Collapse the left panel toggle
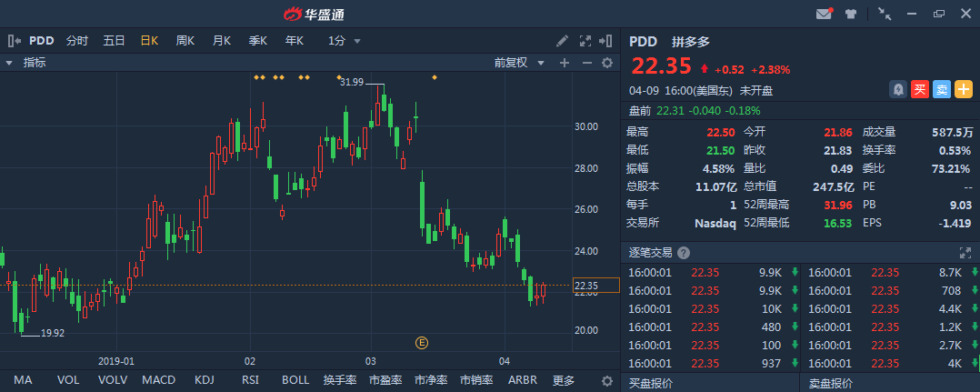The width and height of the screenshot is (980, 392). 15,41
